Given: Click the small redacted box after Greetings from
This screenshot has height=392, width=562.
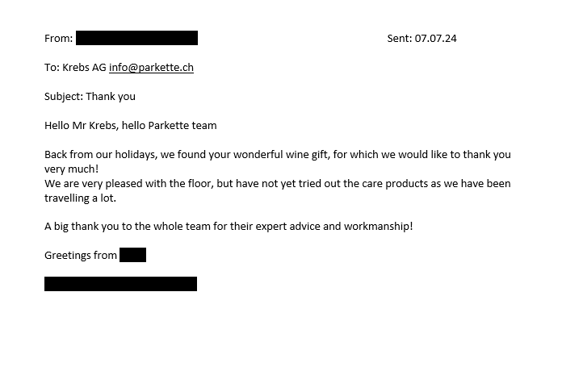Looking at the screenshot, I should [132, 255].
